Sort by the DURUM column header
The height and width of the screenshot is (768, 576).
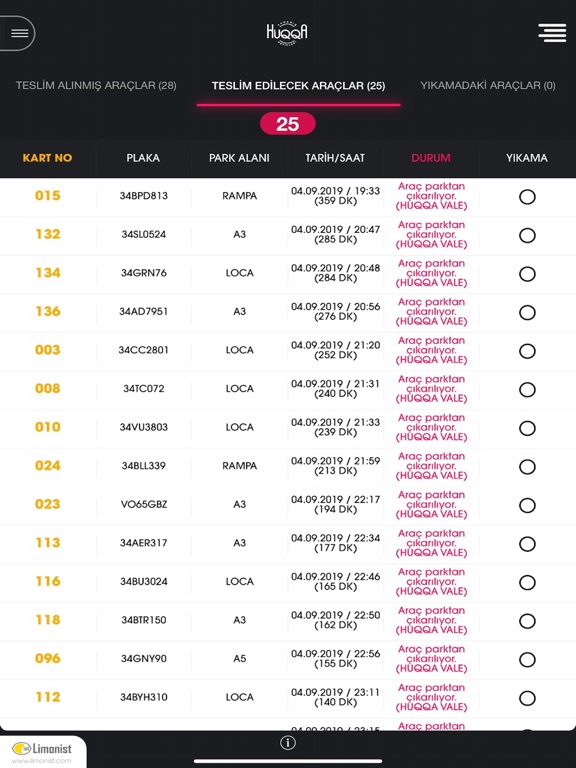(x=431, y=158)
